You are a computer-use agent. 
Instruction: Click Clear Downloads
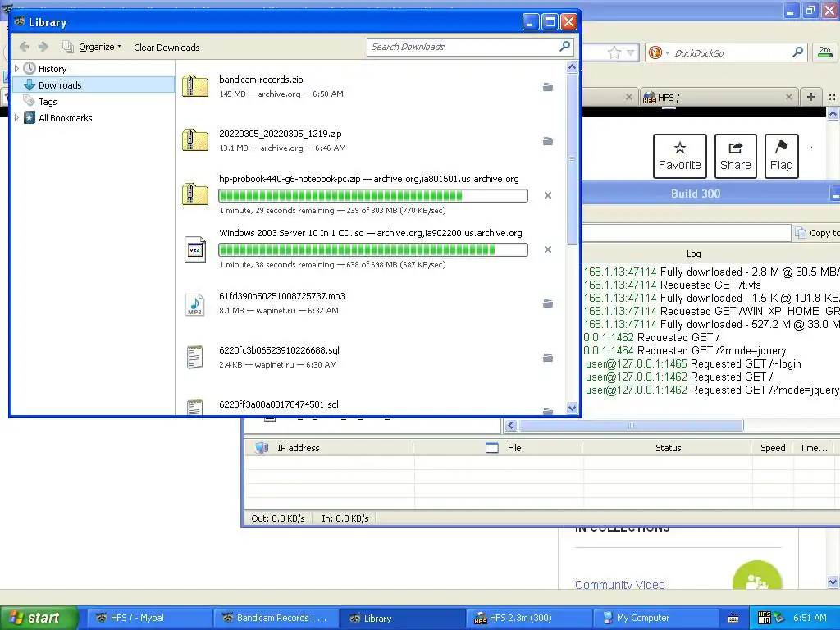pyautogui.click(x=167, y=48)
